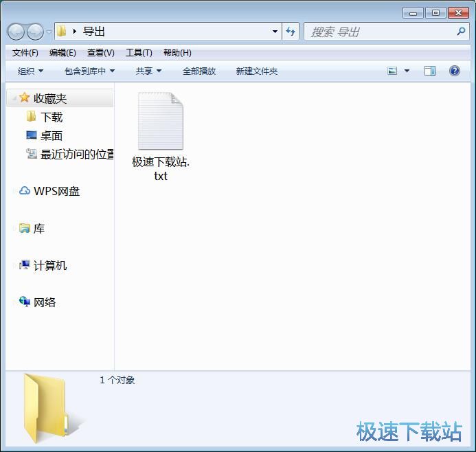476x452 pixels.
Task: Open 下载 in favorites
Action: point(52,117)
